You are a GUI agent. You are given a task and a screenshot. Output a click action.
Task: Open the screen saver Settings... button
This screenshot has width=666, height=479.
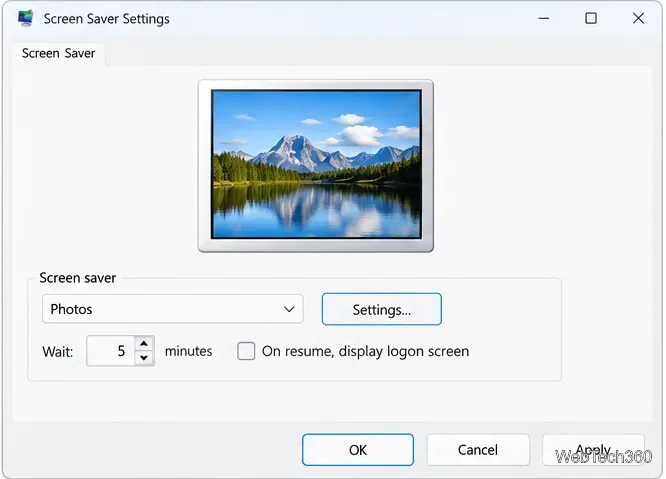[381, 310]
